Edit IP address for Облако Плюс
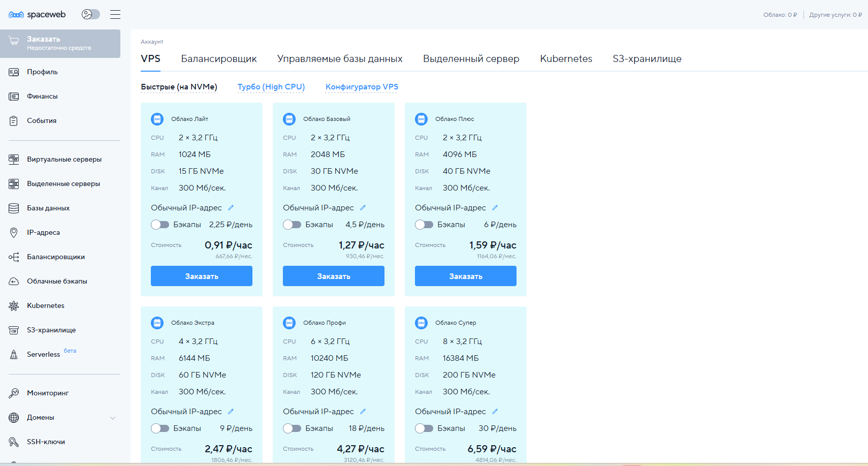 (495, 207)
